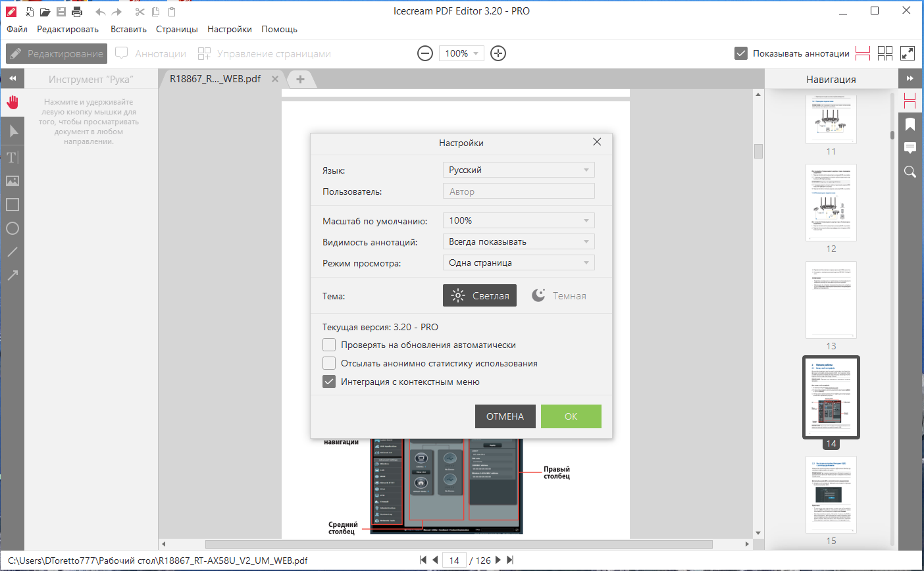Viewport: 924px width, 571px height.
Task: Choose the Rectangle shape tool
Action: [13, 205]
